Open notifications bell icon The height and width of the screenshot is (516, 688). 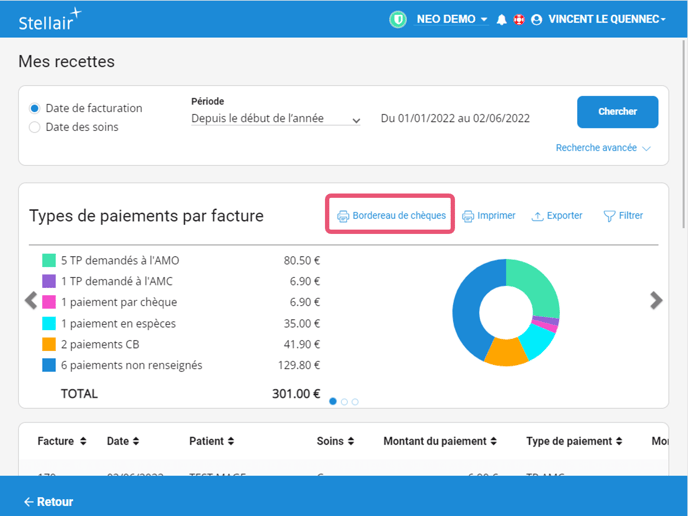[x=502, y=20]
